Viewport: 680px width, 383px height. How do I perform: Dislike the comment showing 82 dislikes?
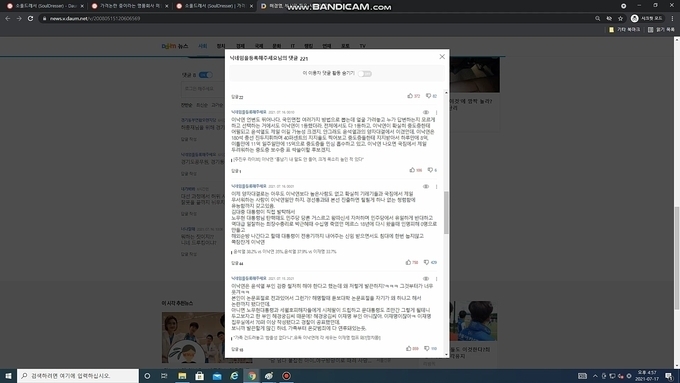tap(431, 96)
